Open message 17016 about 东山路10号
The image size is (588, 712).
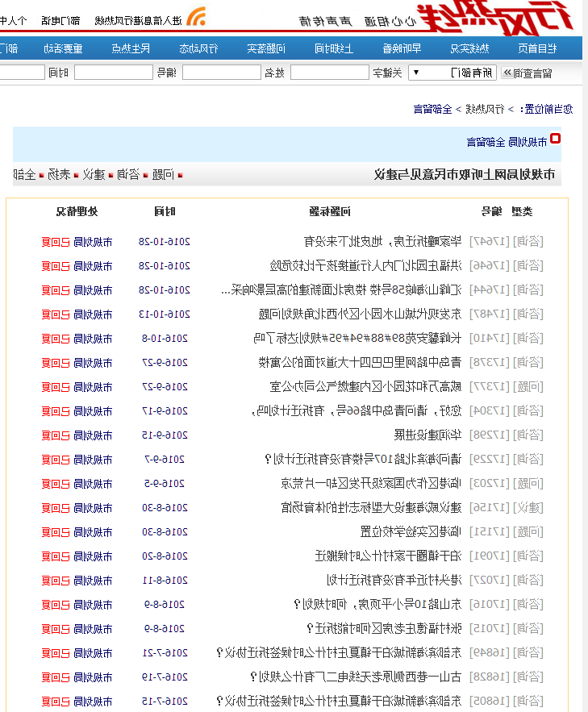point(377,605)
